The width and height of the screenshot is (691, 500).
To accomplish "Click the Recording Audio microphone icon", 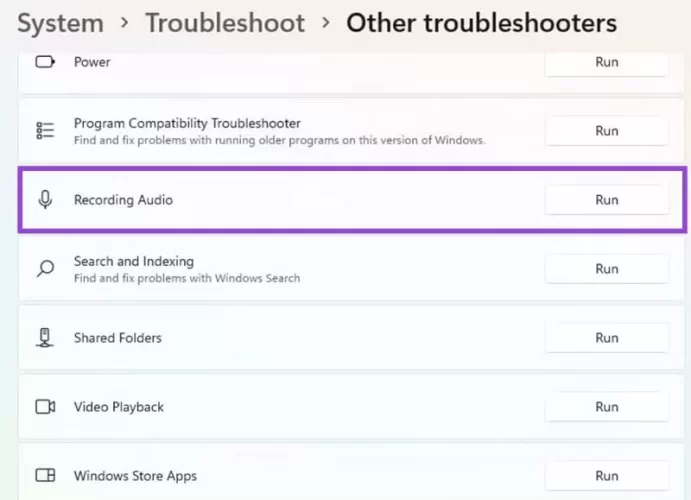I will 45,200.
